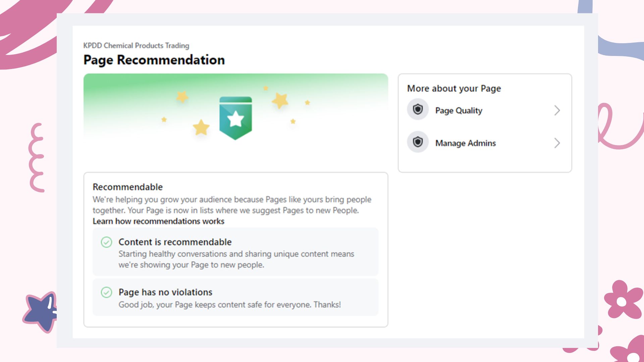Click the large yellow star left of badge
This screenshot has width=644, height=362.
[201, 128]
